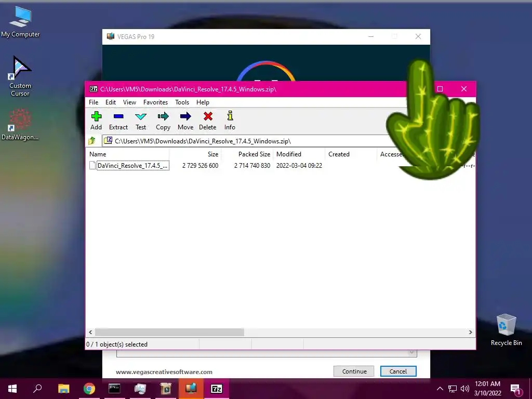This screenshot has width=532, height=399.
Task: Click the scrollbar right arrow
Action: [470, 332]
